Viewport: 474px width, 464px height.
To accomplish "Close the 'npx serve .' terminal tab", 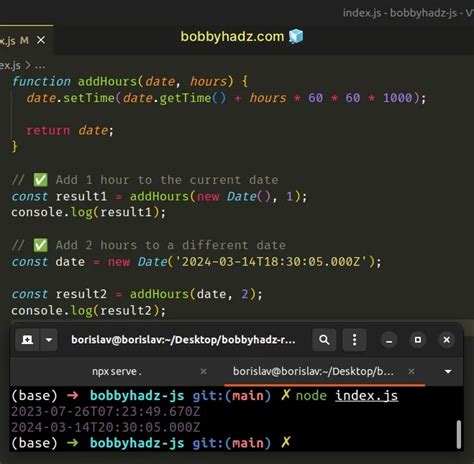I will (203, 371).
